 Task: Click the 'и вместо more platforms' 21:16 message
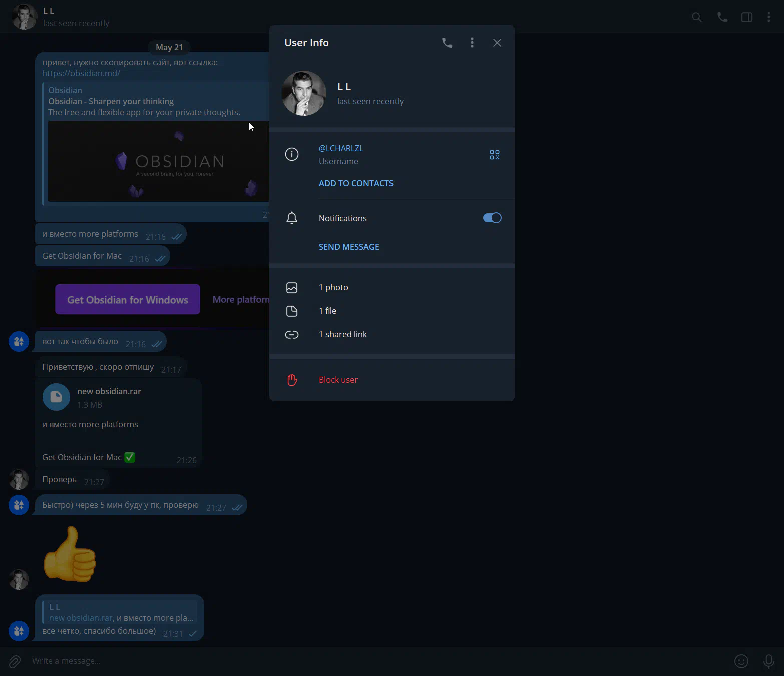111,234
